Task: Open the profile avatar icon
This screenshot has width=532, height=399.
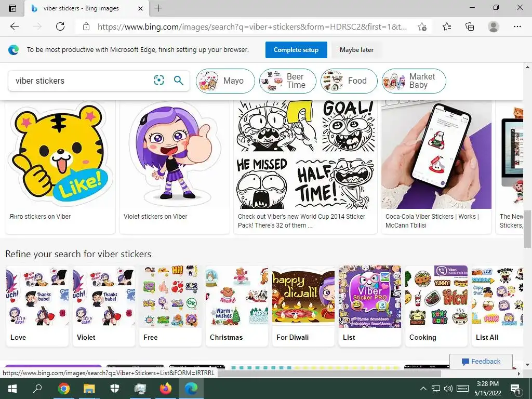Action: [494, 26]
